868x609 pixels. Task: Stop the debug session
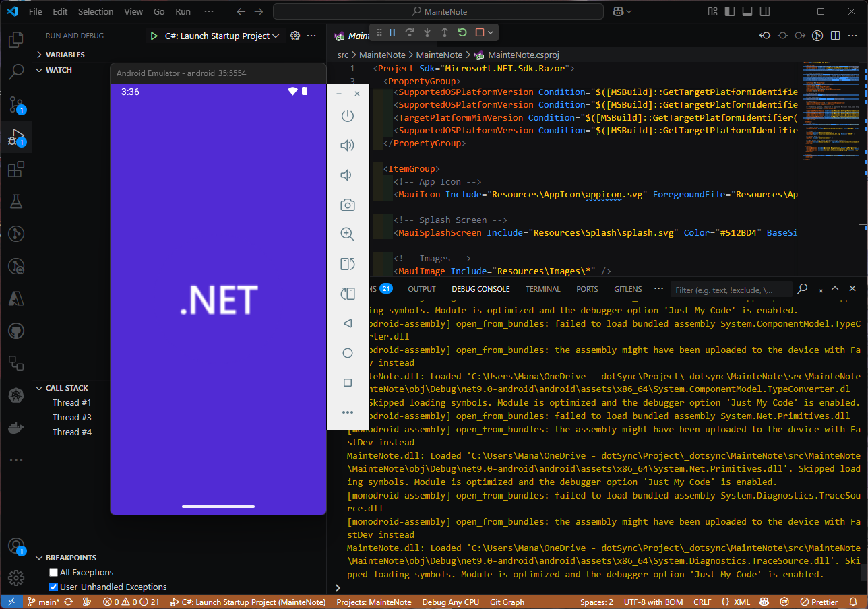pos(480,32)
